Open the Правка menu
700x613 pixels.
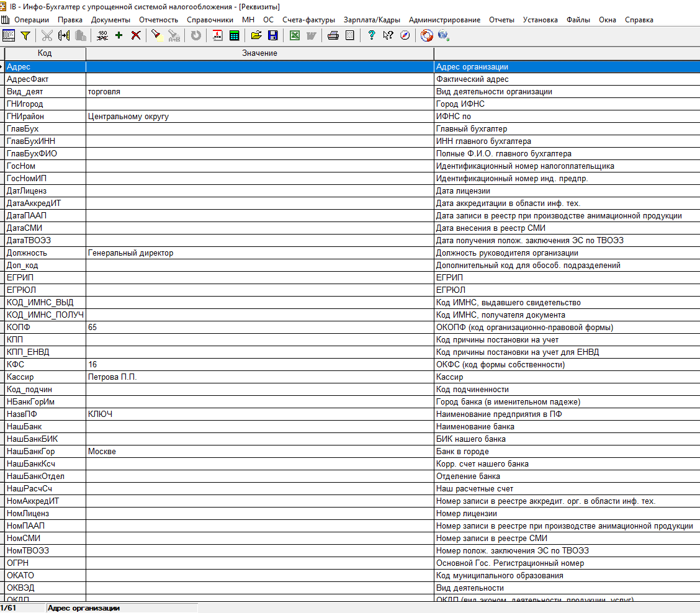click(70, 20)
